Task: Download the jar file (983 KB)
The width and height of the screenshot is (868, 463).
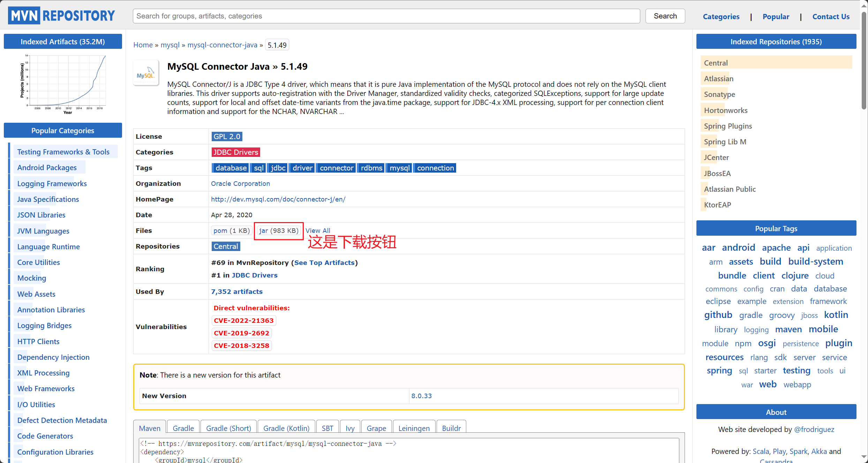Action: pyautogui.click(x=278, y=231)
